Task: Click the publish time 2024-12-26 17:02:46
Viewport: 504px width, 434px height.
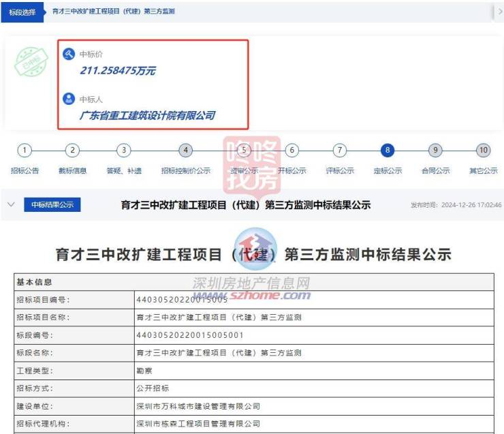Action: [471, 205]
